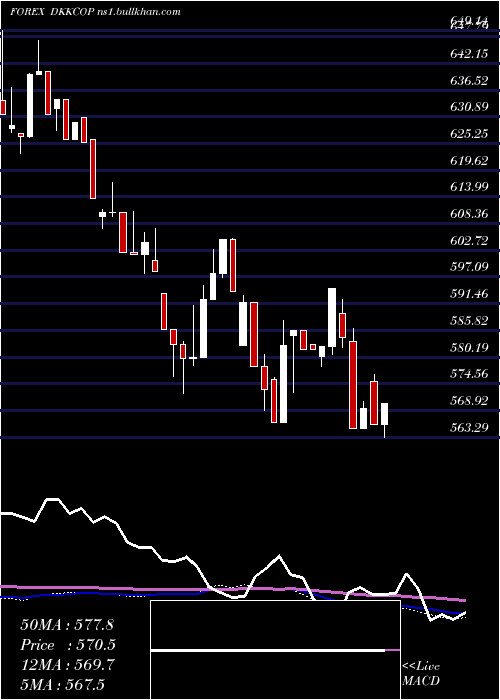Select the 591.46 price axis label
The image size is (500, 700).
(469, 294)
